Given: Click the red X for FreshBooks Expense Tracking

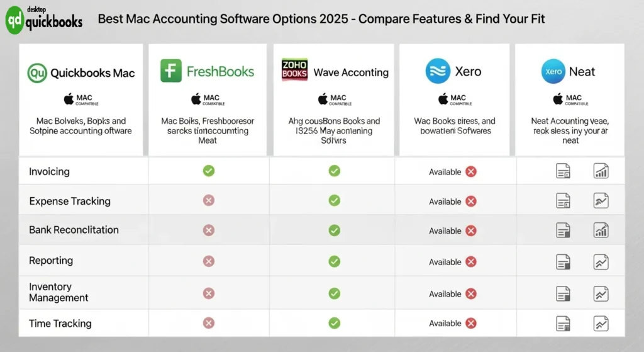Looking at the screenshot, I should click(x=209, y=200).
